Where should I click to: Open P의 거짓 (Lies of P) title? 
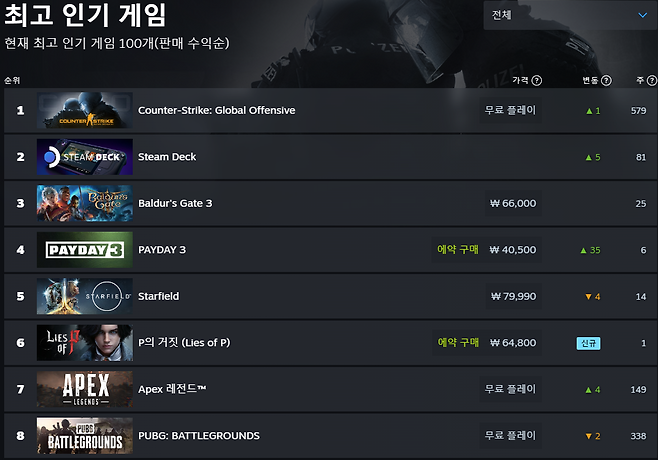pyautogui.click(x=184, y=342)
